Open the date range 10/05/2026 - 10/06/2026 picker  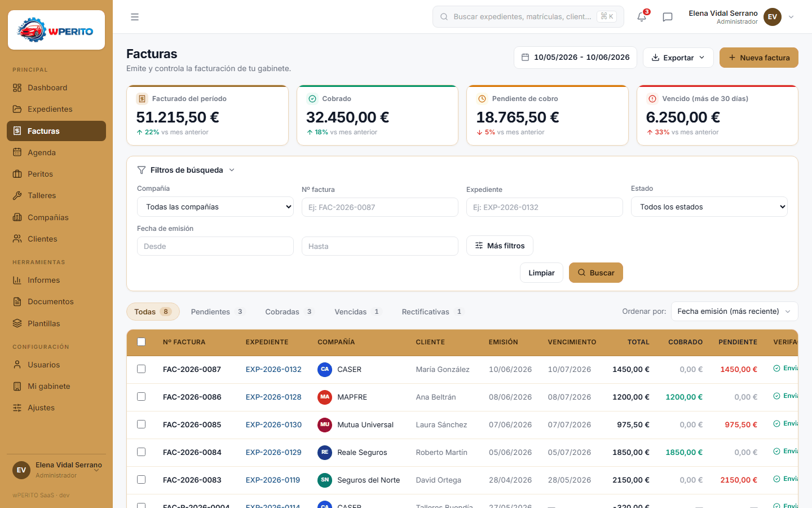[x=575, y=58]
